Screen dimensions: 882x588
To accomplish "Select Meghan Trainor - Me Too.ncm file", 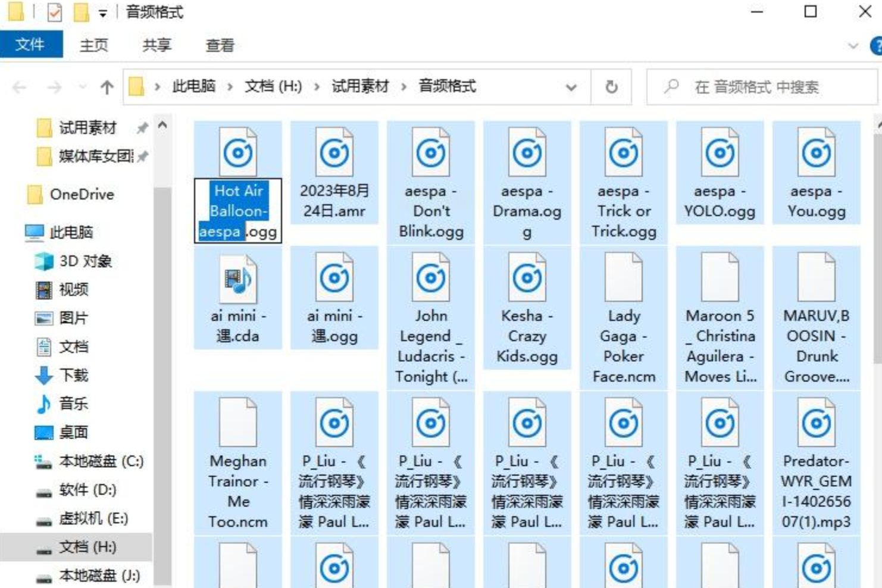I will pos(238,463).
